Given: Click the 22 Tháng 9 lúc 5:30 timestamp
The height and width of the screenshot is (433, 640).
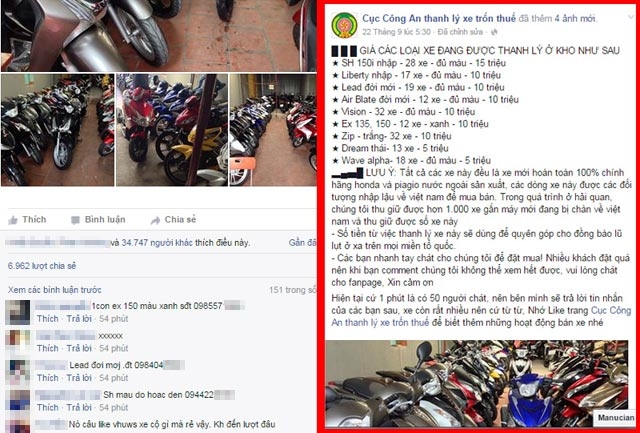Looking at the screenshot, I should [396, 32].
